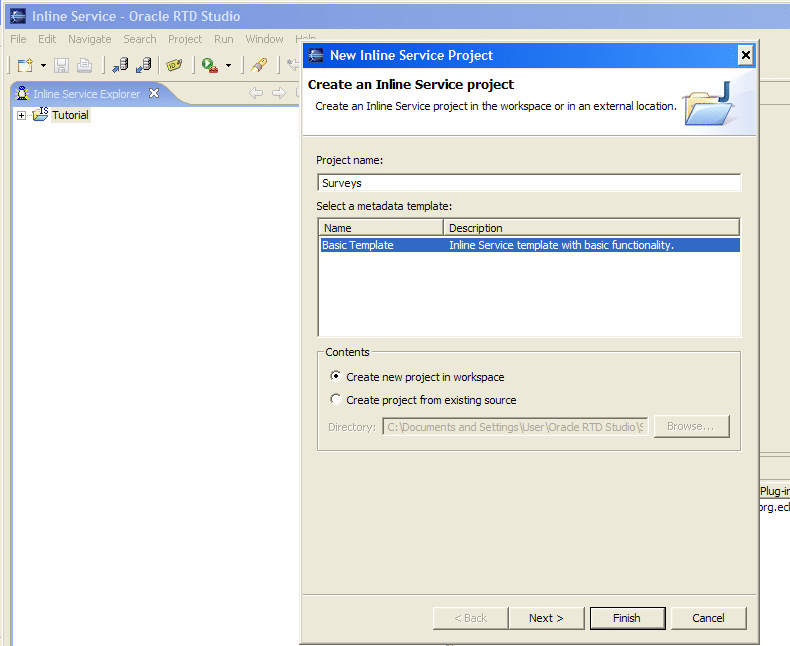790x646 pixels.
Task: Open the Run tools dropdown arrow
Action: (228, 65)
